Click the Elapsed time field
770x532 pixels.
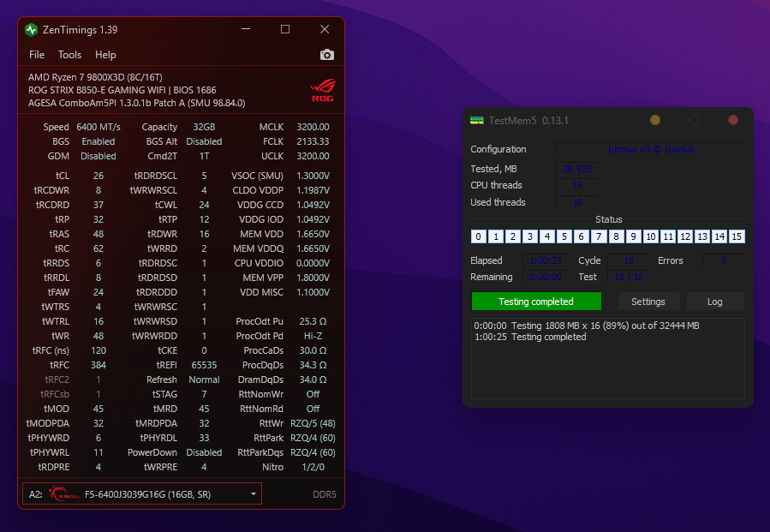[x=546, y=260]
